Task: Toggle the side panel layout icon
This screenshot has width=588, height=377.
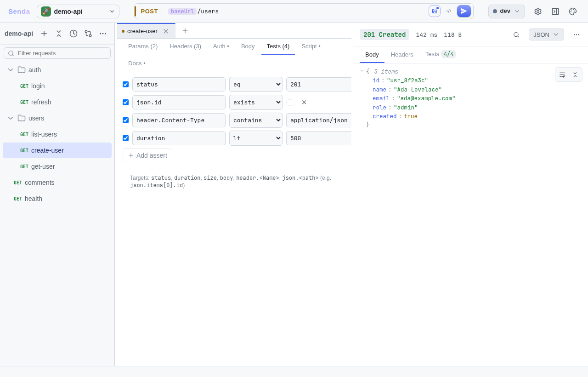Action: [555, 11]
